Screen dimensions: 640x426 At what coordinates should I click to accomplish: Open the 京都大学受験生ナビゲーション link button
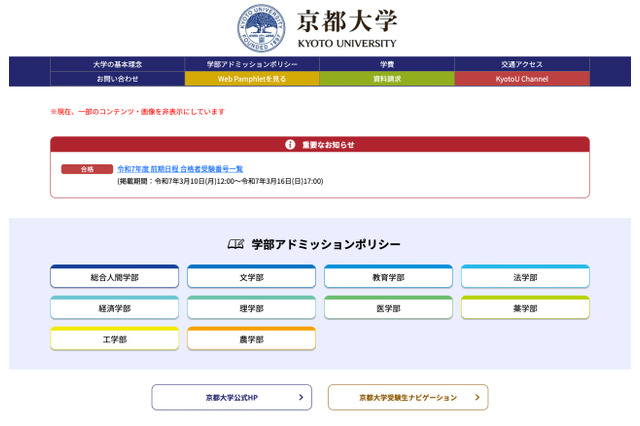tap(408, 397)
